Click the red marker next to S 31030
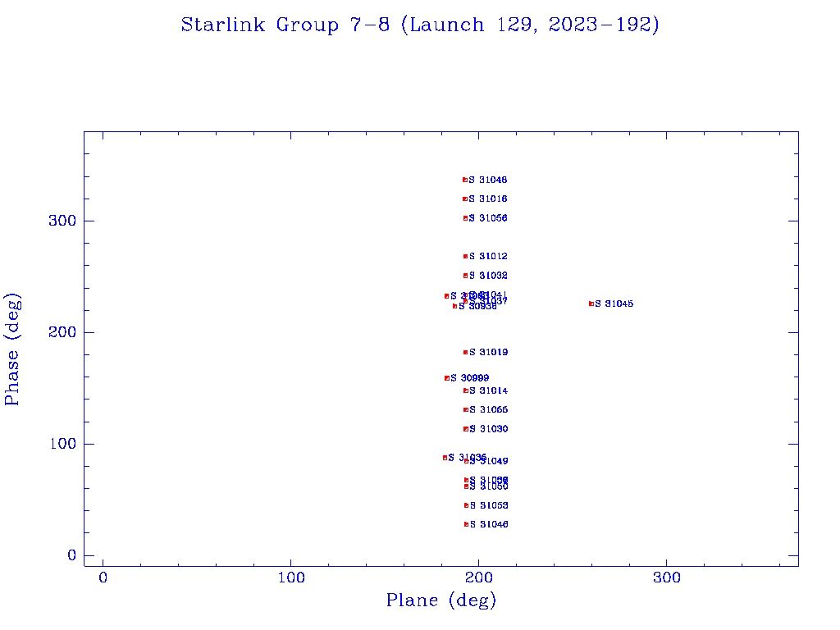The width and height of the screenshot is (840, 630). (466, 428)
